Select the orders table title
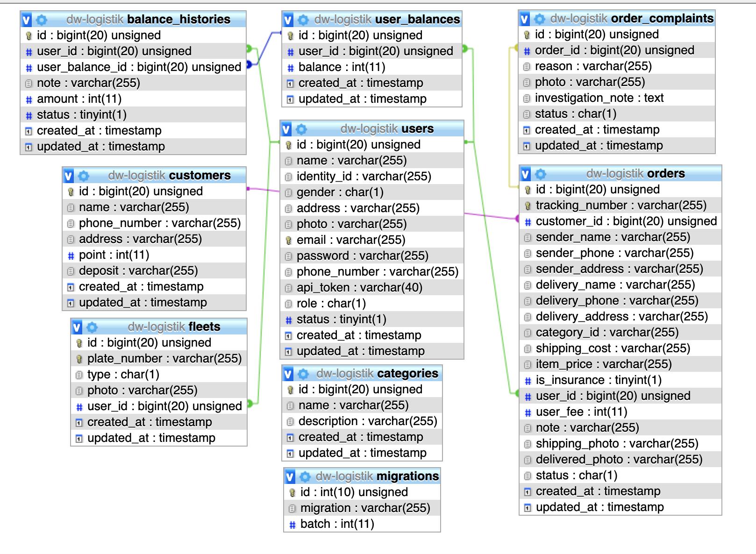 click(635, 174)
